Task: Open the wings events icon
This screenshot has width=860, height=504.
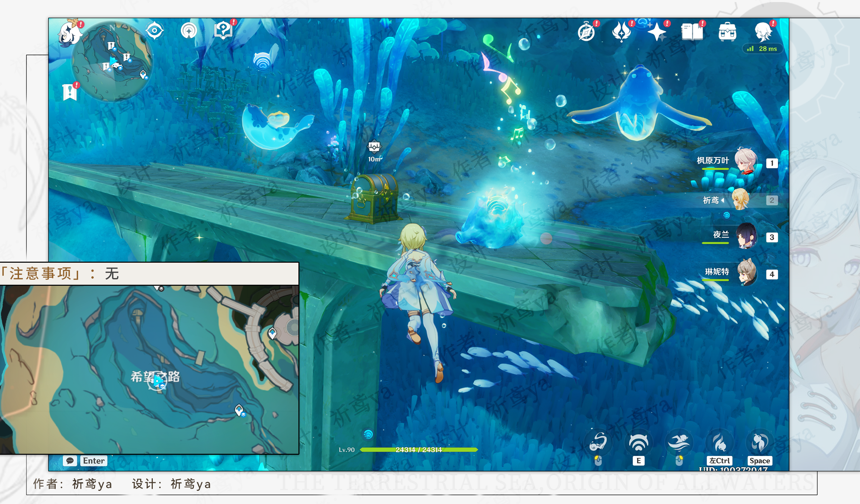Action: click(621, 32)
